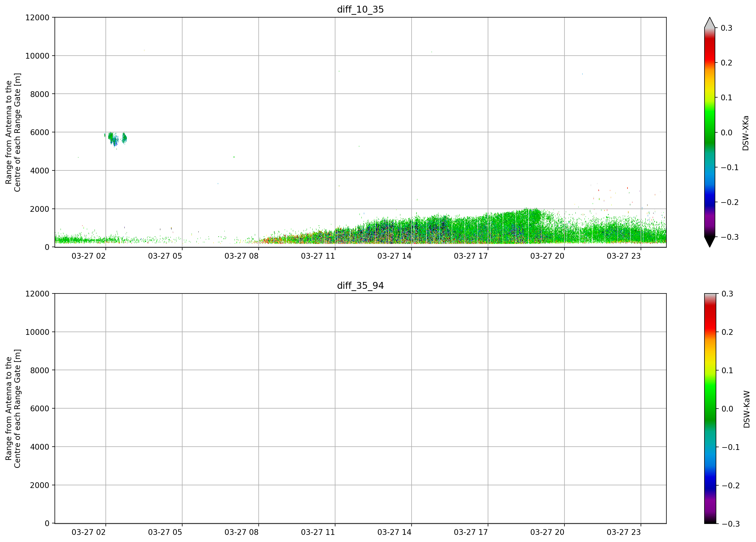Click y-axis tick "4000" of diff_10_35 plot
The width and height of the screenshot is (756, 542).
pos(40,171)
